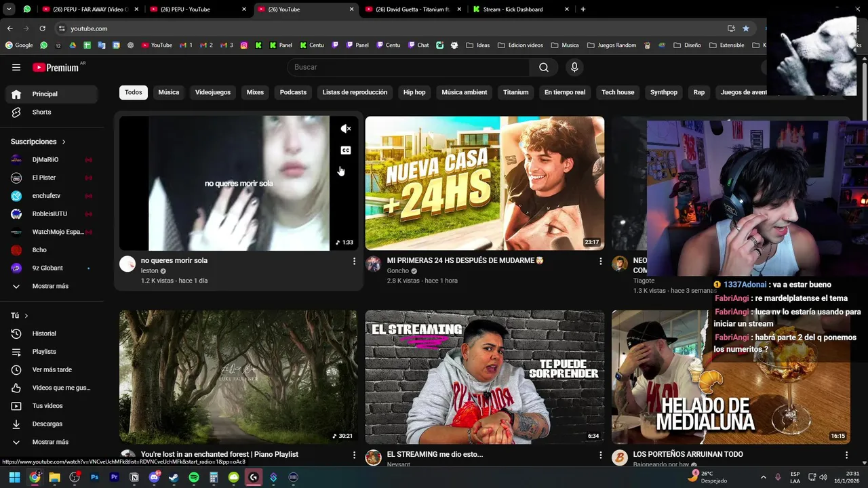Click the volume icon in system tray
The image size is (868, 488).
tap(823, 477)
